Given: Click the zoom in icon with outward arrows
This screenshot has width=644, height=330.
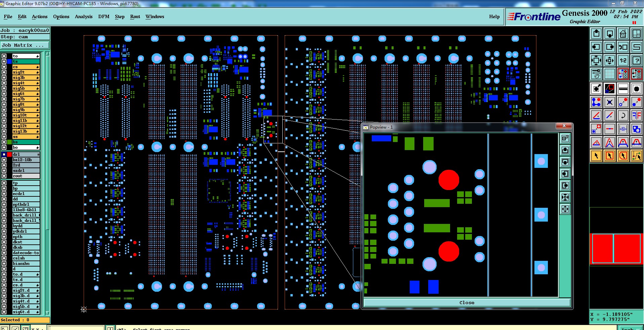Looking at the screenshot, I should tap(596, 60).
